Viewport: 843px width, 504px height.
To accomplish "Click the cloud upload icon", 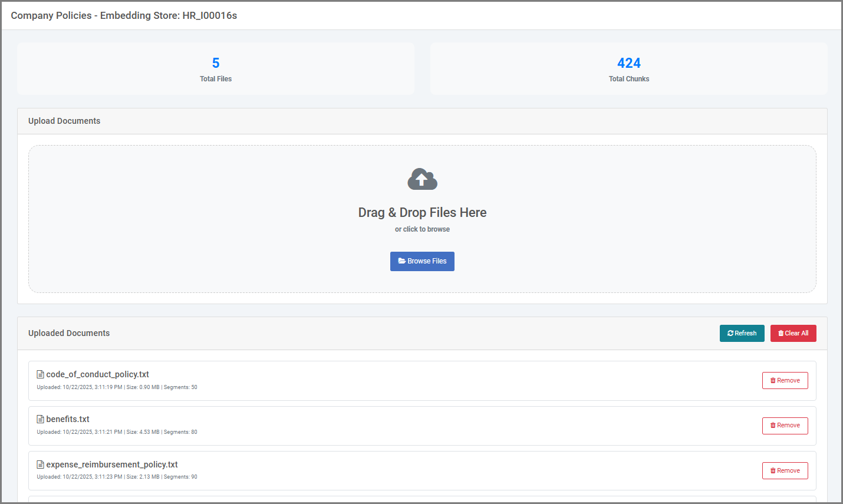I will point(422,179).
